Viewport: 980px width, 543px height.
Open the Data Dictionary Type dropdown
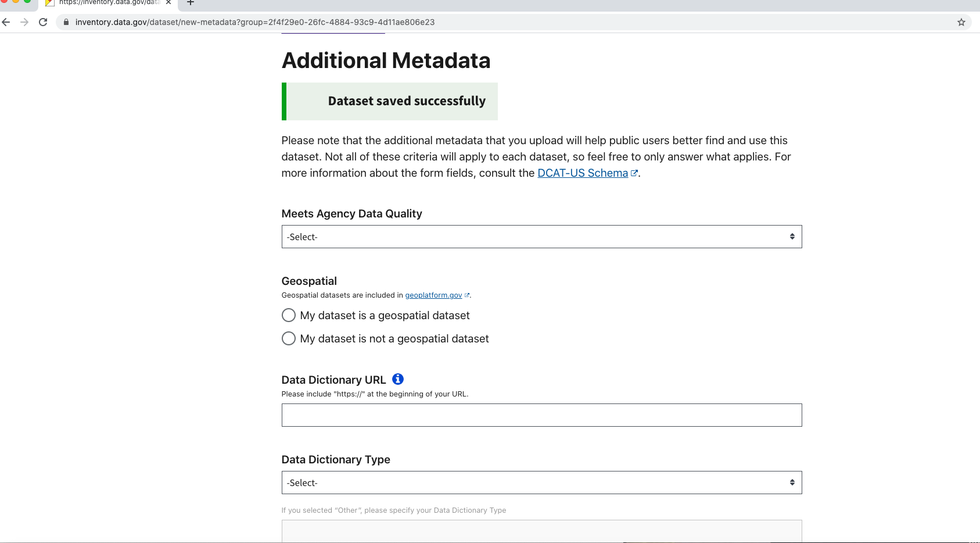(x=541, y=483)
